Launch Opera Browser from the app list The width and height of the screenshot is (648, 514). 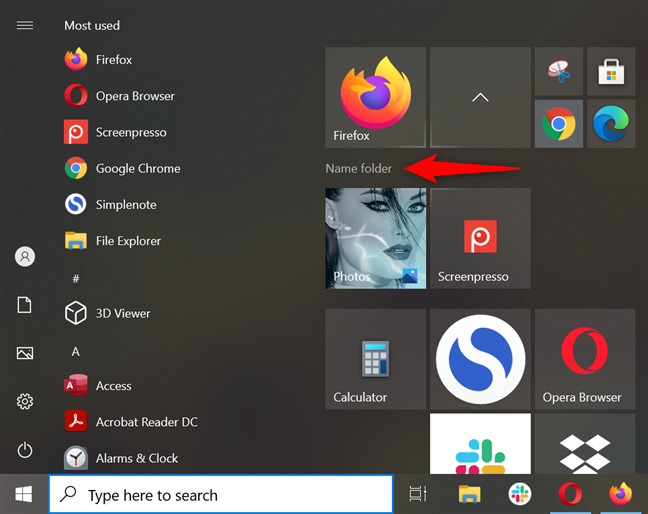point(119,96)
